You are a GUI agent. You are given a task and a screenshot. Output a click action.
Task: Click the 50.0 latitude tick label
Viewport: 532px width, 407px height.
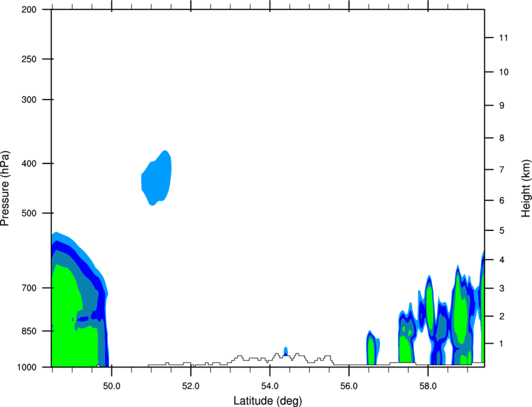click(111, 386)
